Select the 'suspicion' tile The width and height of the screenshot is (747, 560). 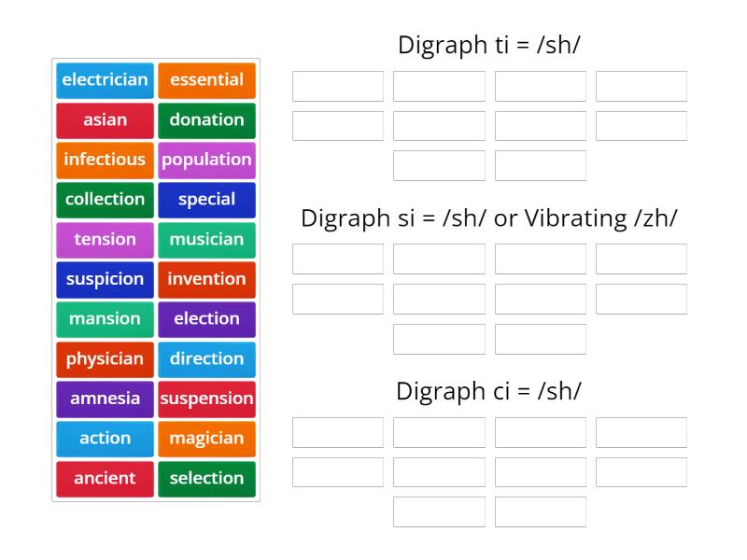point(105,279)
